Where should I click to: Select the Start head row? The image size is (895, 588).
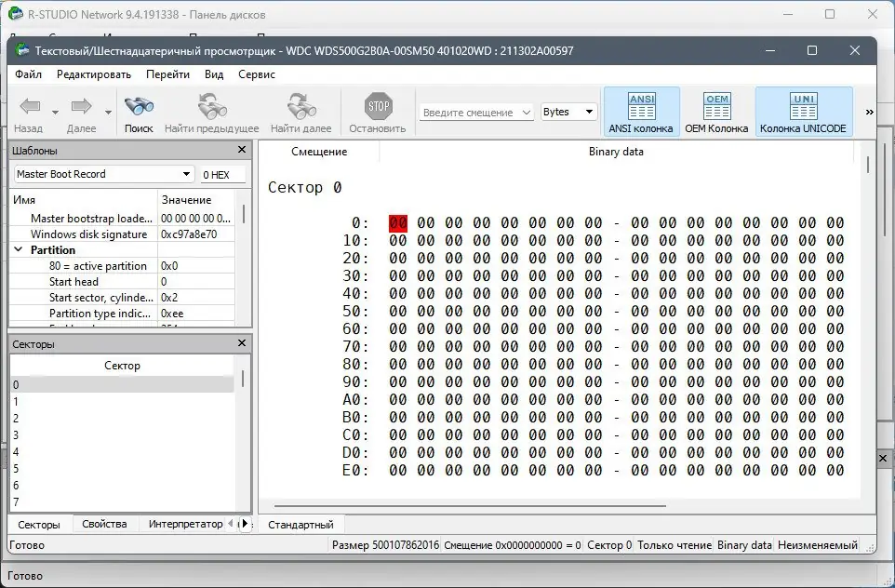coord(122,282)
